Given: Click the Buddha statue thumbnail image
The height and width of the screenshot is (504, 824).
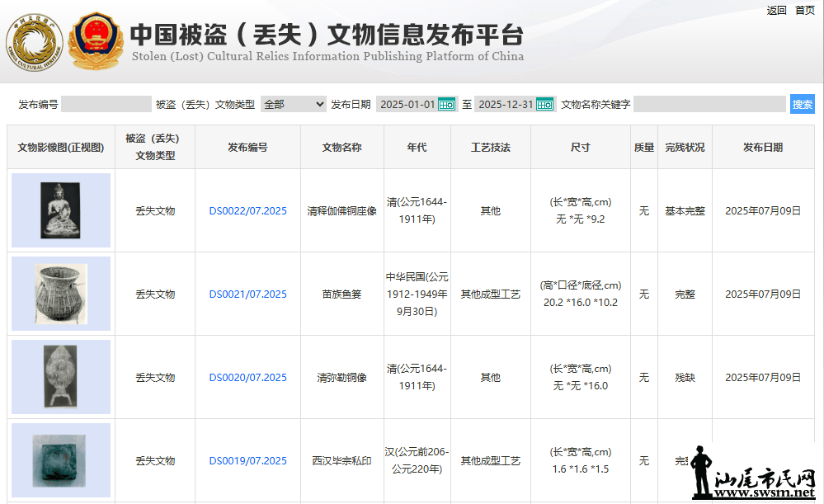Looking at the screenshot, I should point(61,210).
